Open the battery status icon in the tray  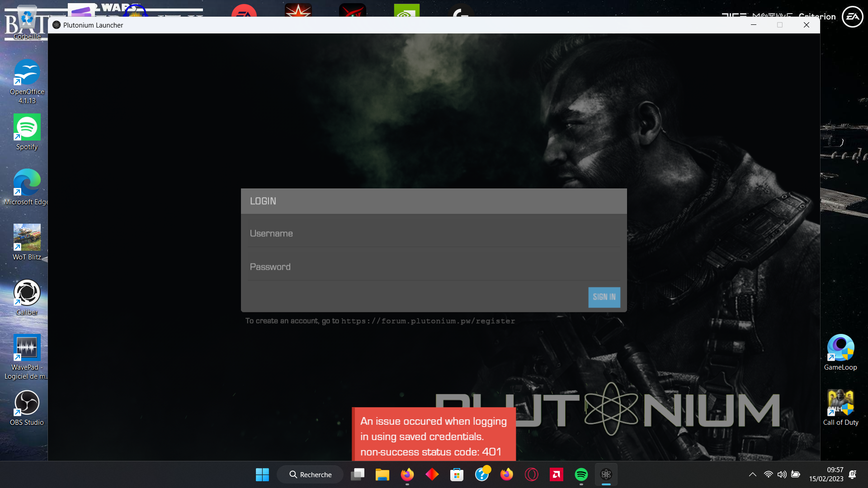(x=796, y=474)
